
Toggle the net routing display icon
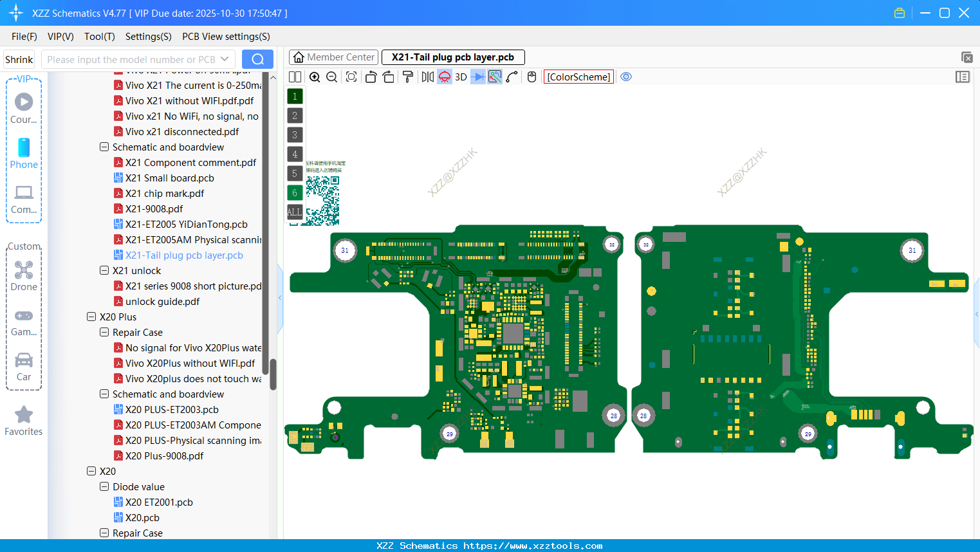(x=495, y=77)
